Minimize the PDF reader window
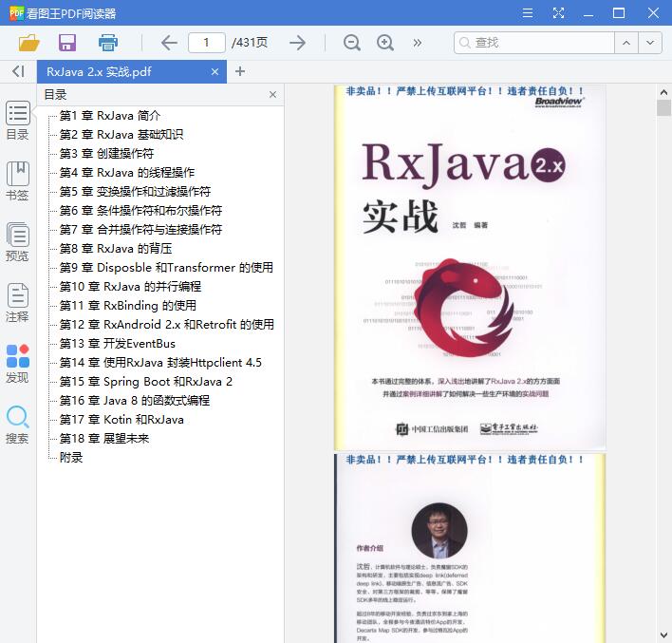 point(588,13)
